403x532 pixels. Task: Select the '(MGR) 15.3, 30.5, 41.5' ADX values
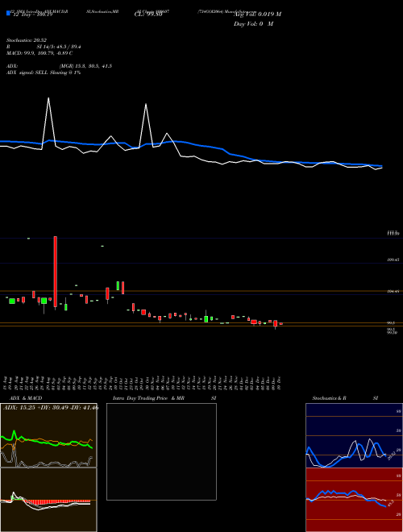point(85,66)
